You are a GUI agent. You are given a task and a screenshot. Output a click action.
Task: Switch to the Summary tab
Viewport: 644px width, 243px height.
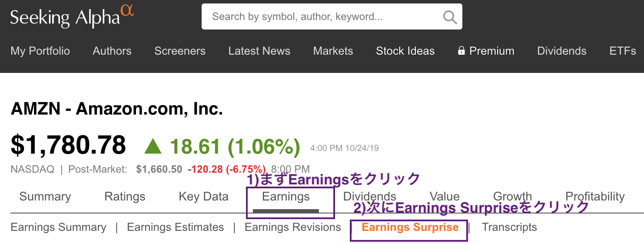(x=45, y=197)
